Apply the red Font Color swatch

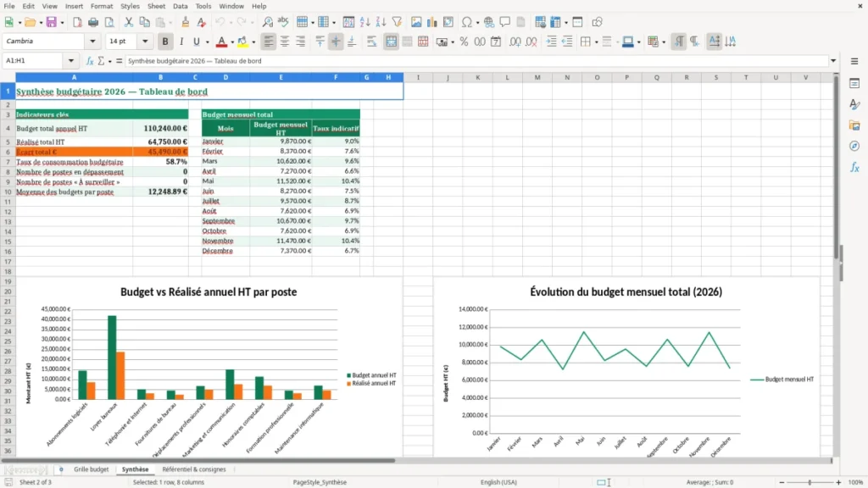pyautogui.click(x=221, y=42)
